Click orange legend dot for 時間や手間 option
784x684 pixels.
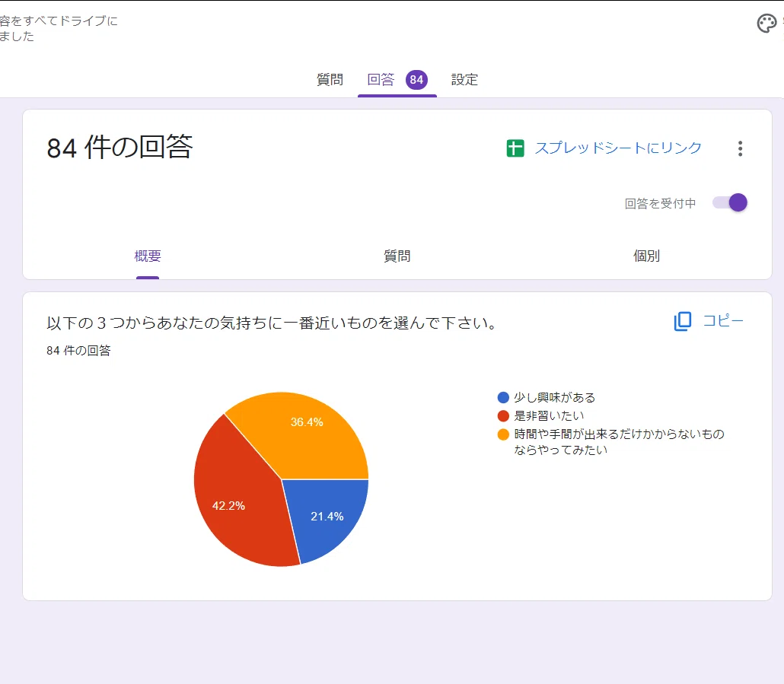tap(503, 434)
